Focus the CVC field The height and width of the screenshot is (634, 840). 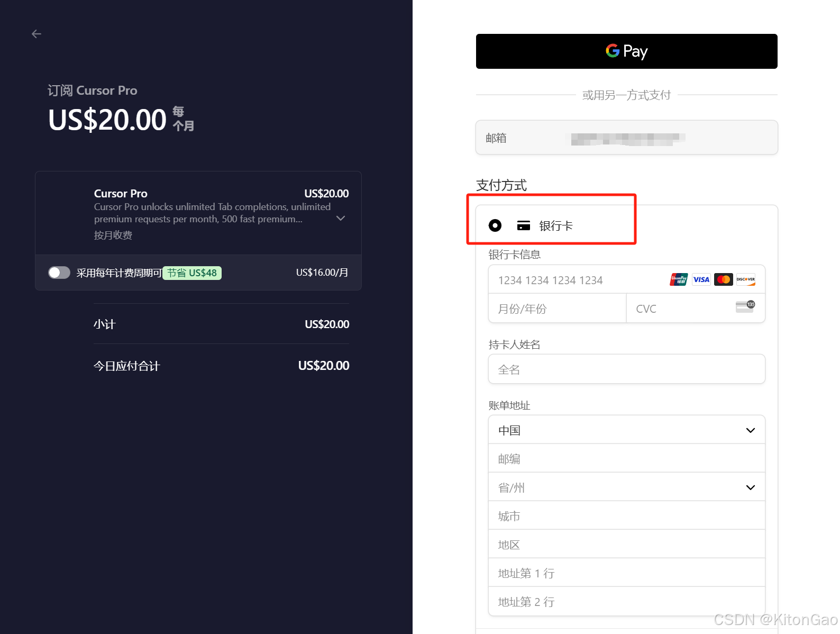tap(696, 309)
